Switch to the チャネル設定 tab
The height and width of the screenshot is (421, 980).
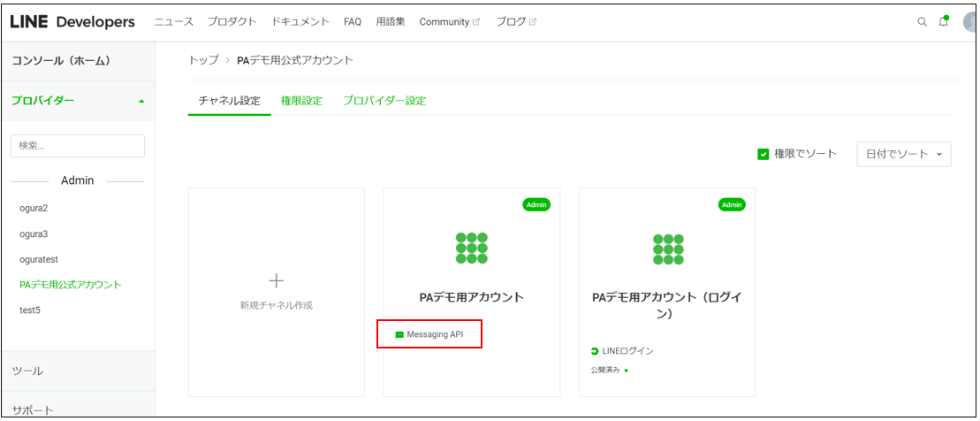coord(230,101)
